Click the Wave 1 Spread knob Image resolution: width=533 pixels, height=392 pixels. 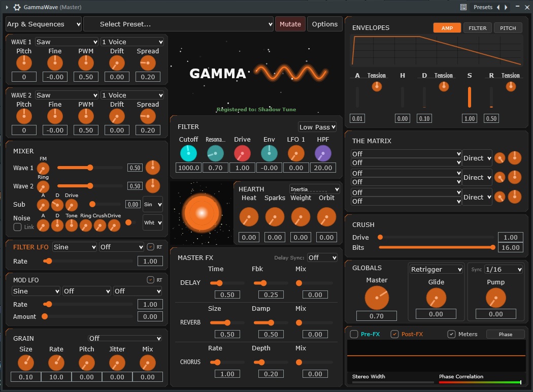coord(148,63)
